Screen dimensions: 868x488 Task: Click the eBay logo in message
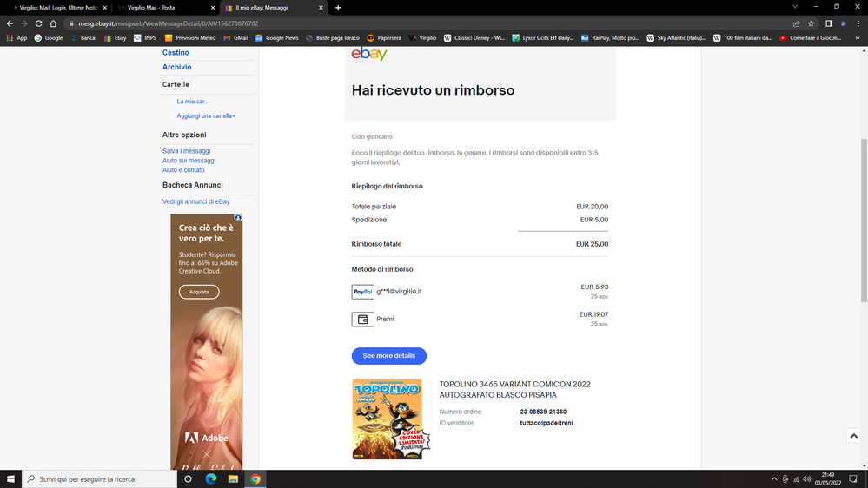coord(369,54)
